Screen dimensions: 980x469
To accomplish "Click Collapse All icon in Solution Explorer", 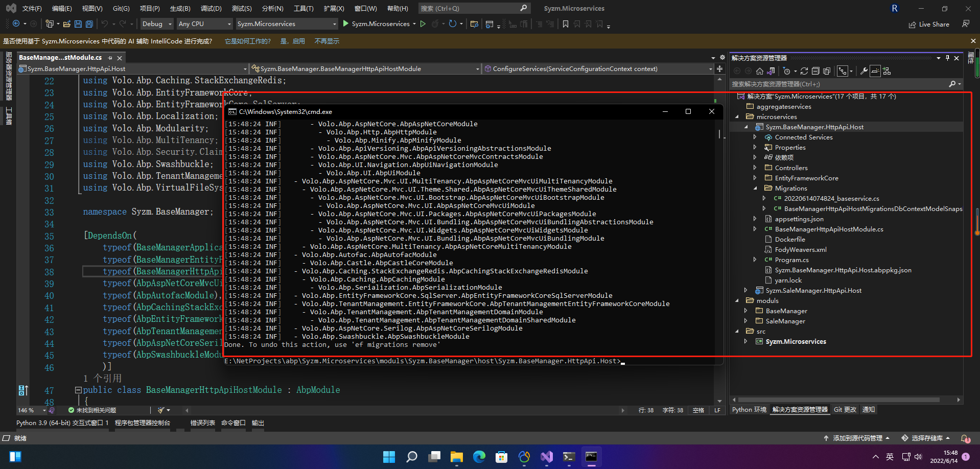I will [815, 71].
